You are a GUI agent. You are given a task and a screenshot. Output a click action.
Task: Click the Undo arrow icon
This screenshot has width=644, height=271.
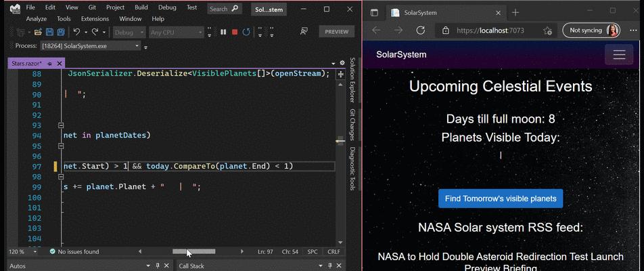(x=76, y=32)
